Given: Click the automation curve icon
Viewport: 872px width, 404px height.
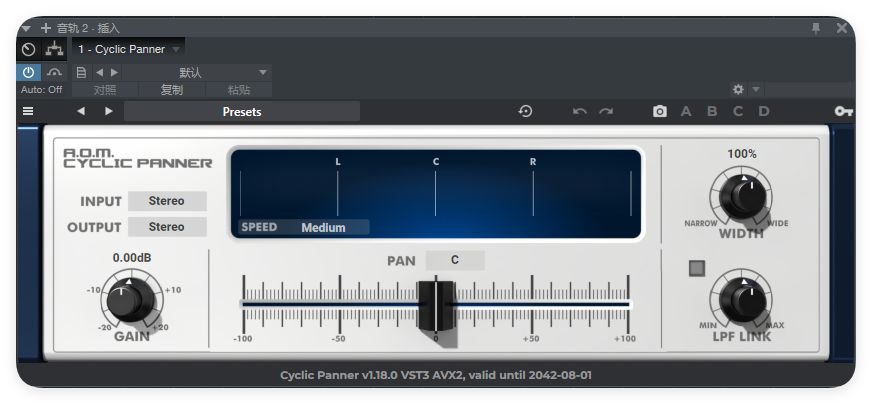Looking at the screenshot, I should (x=54, y=72).
